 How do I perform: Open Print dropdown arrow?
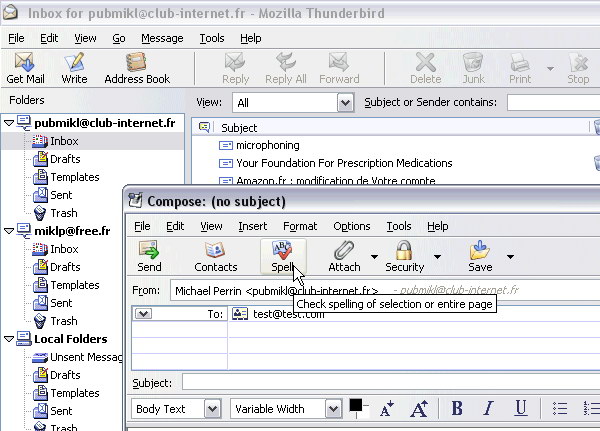[x=550, y=69]
